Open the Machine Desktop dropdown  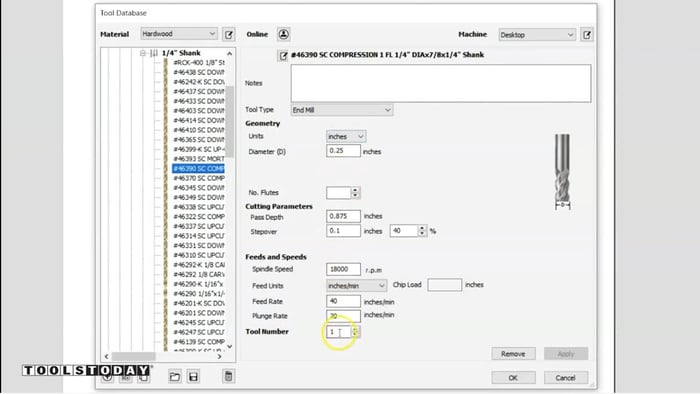click(x=537, y=35)
